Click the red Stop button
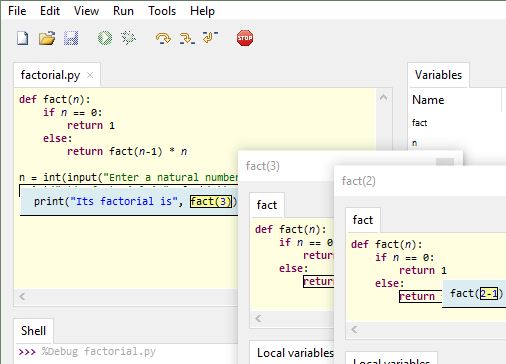This screenshot has width=506, height=364. point(245,38)
